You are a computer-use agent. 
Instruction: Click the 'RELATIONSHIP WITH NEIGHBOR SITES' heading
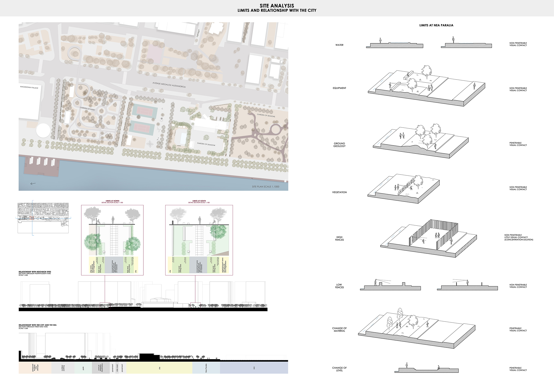(x=35, y=272)
